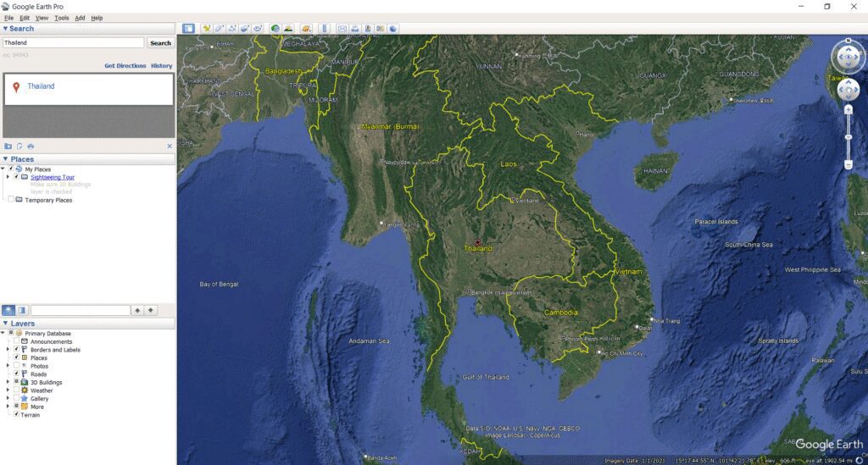The height and width of the screenshot is (465, 868).
Task: Select the Ruler tool
Action: 325,28
